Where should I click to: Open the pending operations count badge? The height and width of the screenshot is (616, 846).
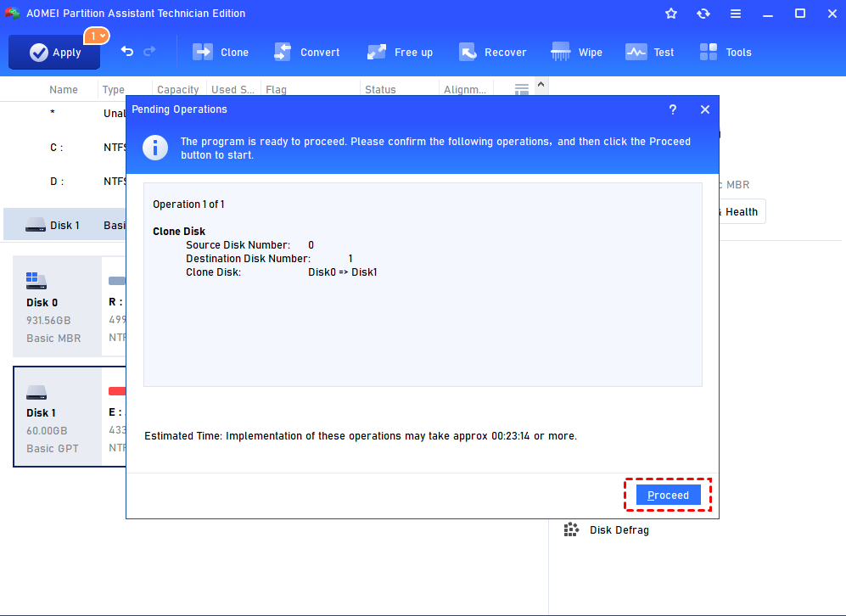[97, 36]
